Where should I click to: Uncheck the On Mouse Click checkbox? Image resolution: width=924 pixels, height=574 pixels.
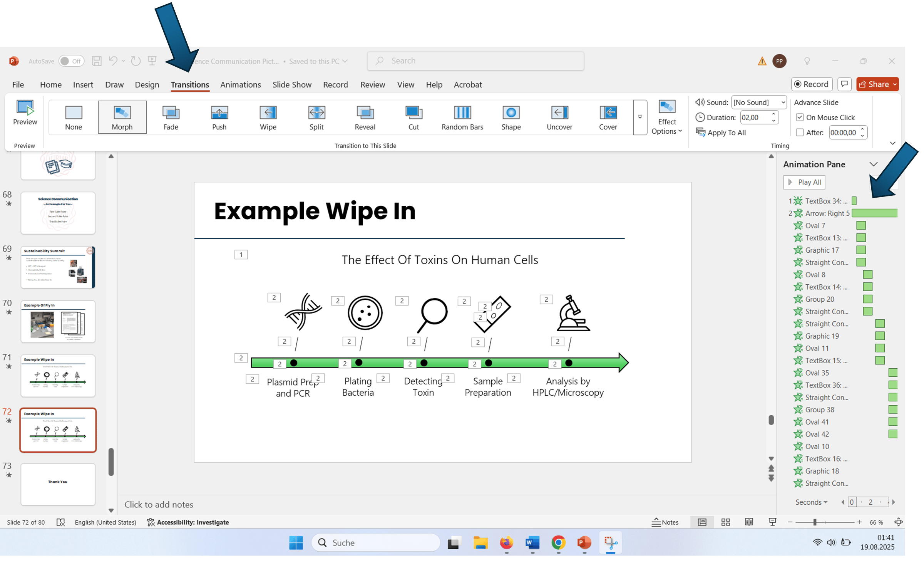click(x=800, y=117)
